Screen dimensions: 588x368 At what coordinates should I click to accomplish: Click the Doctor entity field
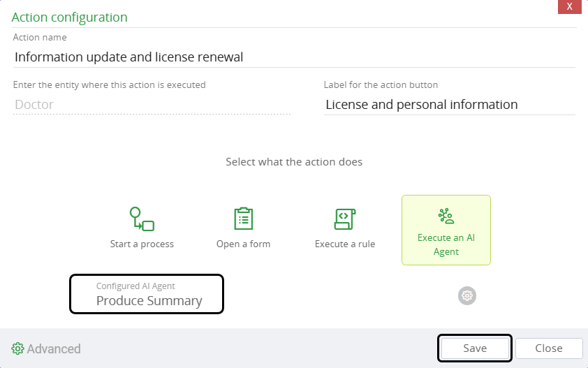(152, 104)
